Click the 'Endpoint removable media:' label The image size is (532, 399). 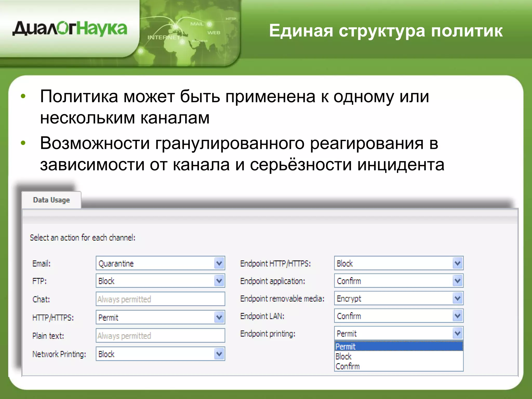pyautogui.click(x=282, y=298)
